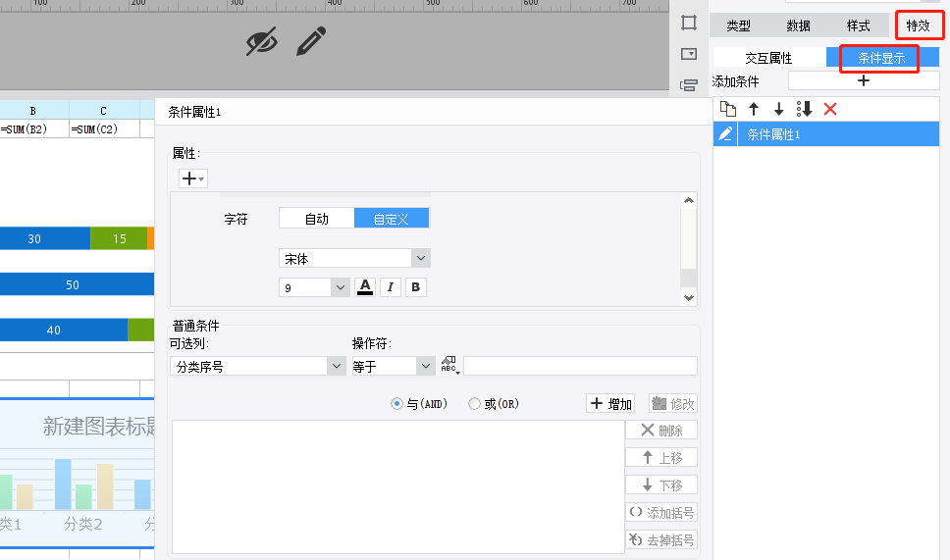
Task: Click cell with =SUM(C2)
Action: point(104,128)
